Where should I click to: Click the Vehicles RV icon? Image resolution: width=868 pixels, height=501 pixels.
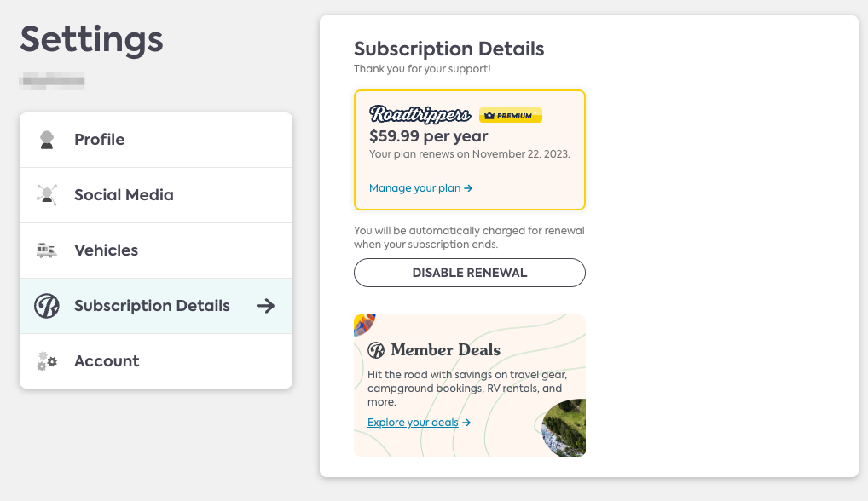click(x=47, y=250)
